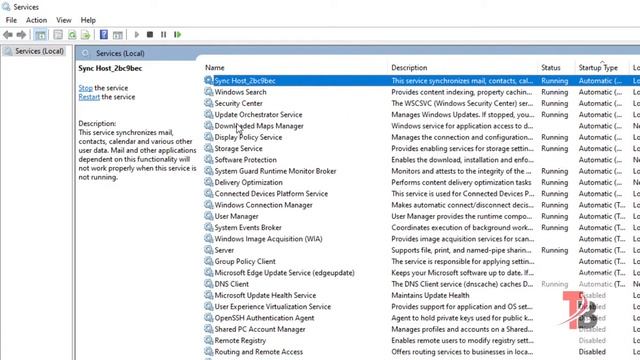Select the Microsoft Update Health Service row

pos(422,295)
